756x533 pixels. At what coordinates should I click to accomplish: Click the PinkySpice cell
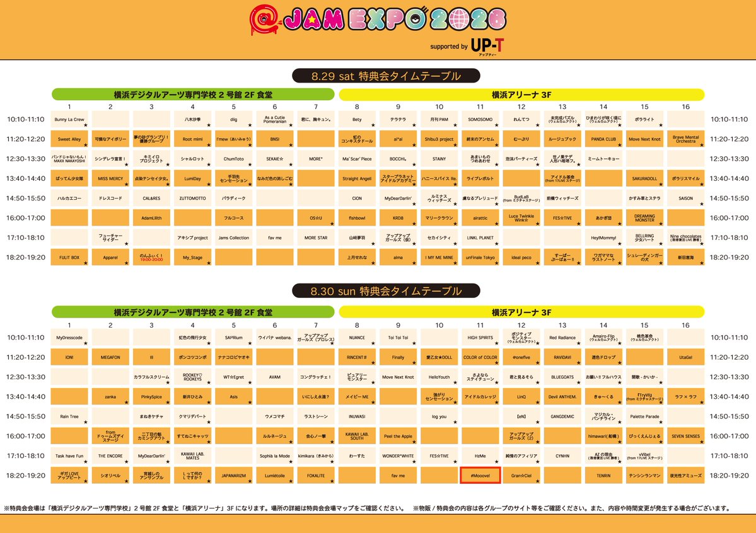(151, 397)
